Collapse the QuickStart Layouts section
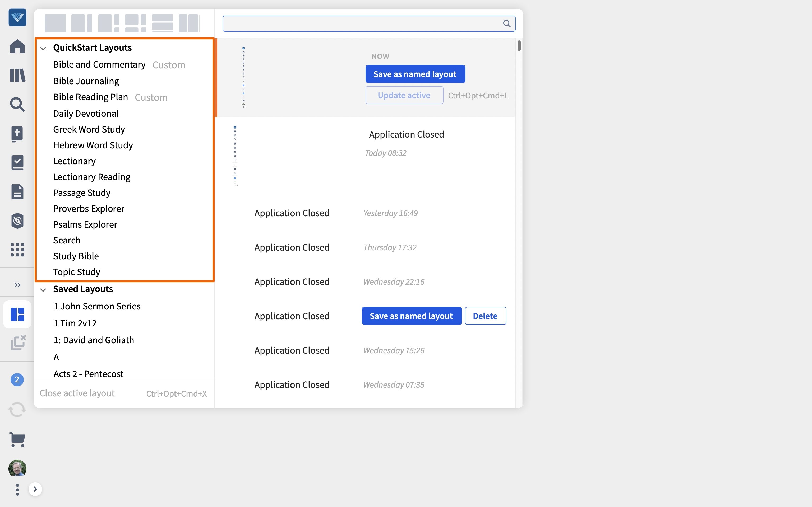The height and width of the screenshot is (507, 812). tap(43, 48)
